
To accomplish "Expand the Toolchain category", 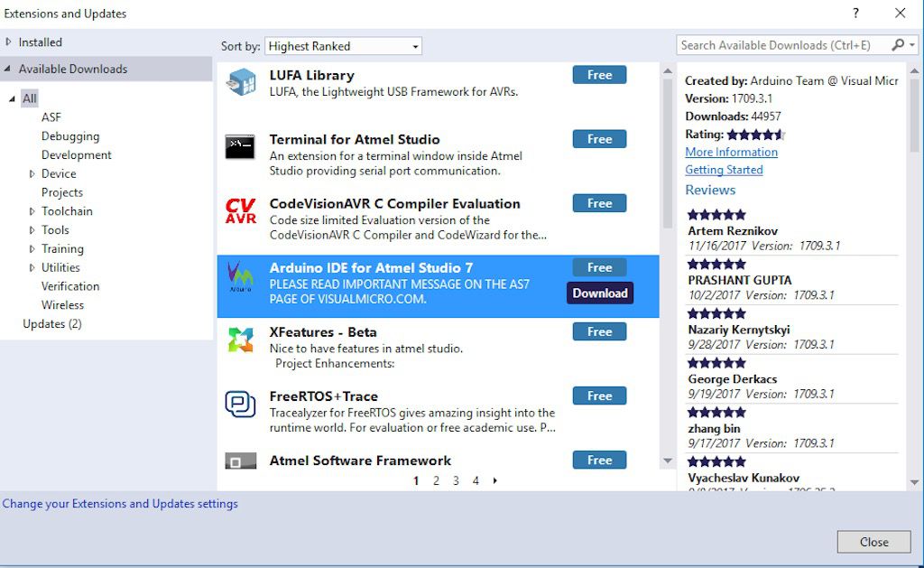I will (32, 211).
